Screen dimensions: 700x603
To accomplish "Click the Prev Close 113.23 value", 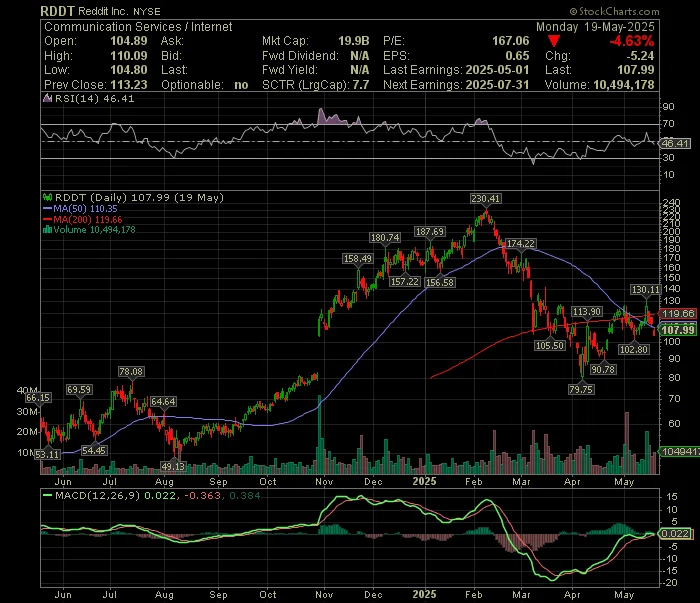I will pos(129,85).
